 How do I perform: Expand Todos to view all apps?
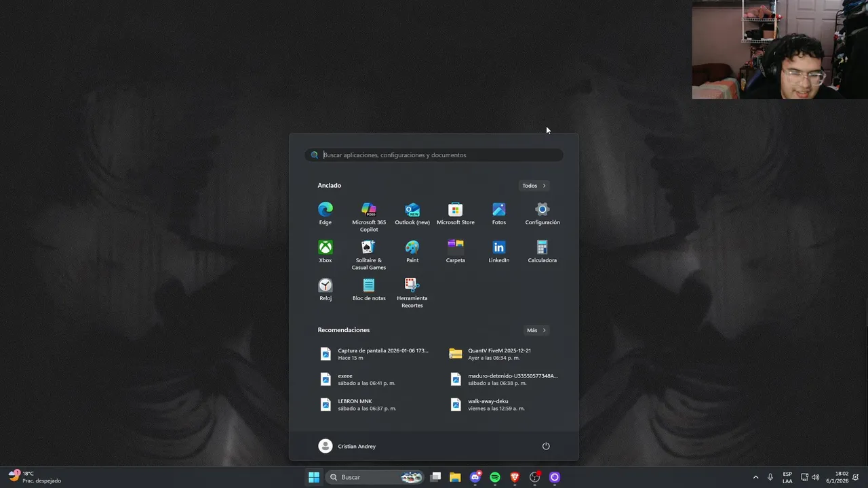pyautogui.click(x=534, y=186)
